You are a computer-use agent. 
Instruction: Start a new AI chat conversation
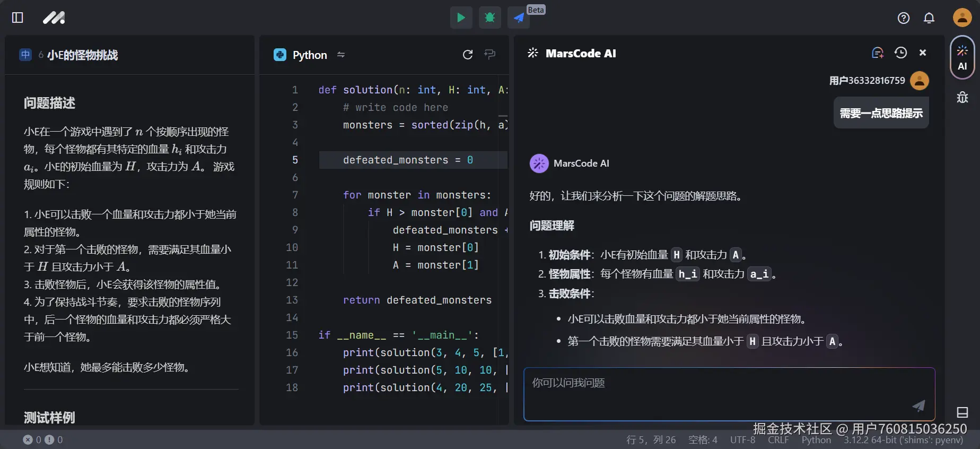878,53
